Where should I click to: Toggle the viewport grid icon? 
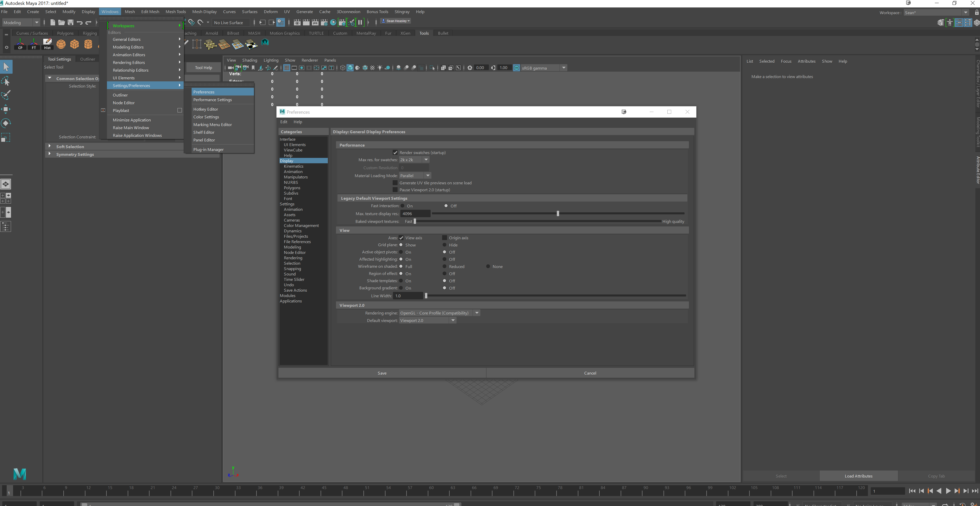click(x=286, y=68)
